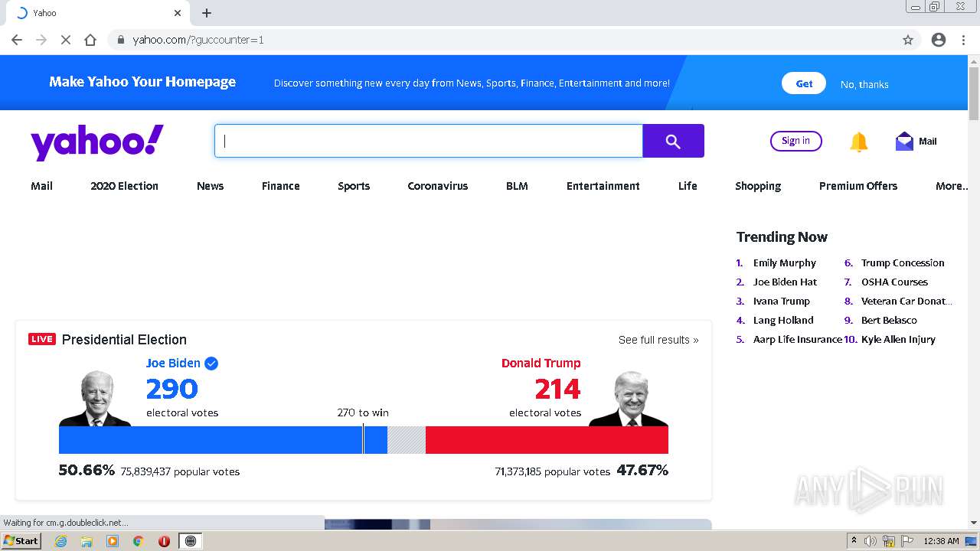Open the Life navigation item
The image size is (980, 551).
[x=688, y=186]
